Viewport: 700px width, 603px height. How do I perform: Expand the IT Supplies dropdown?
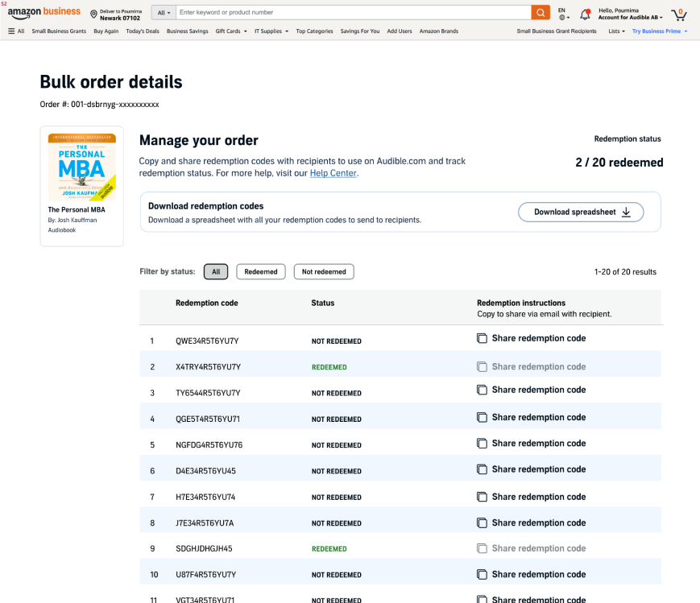(x=271, y=31)
